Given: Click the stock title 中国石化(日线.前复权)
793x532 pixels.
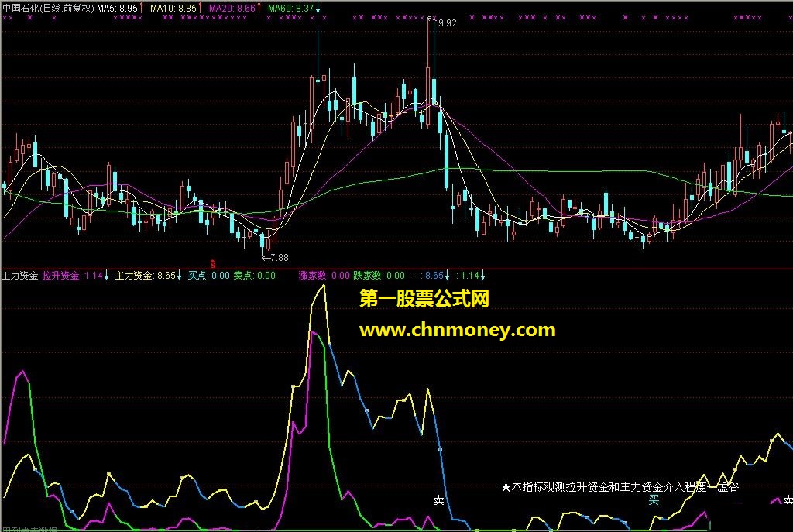Looking at the screenshot, I should (48, 8).
